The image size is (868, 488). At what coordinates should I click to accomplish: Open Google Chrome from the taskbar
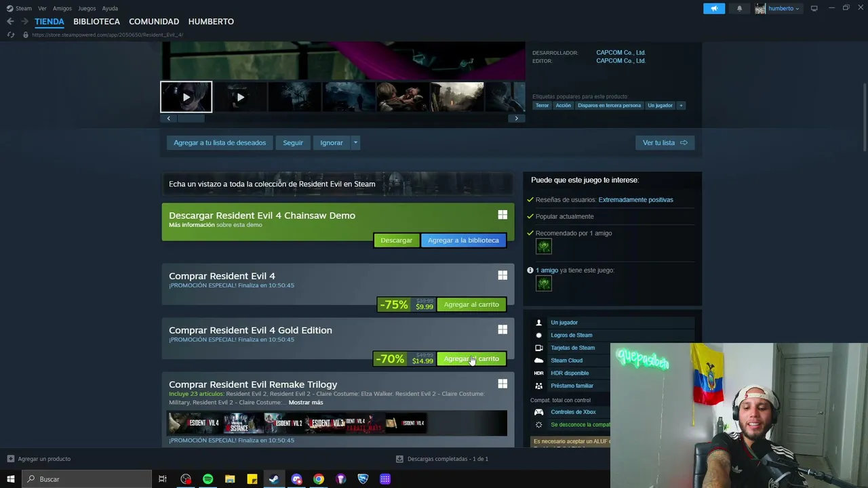click(319, 479)
